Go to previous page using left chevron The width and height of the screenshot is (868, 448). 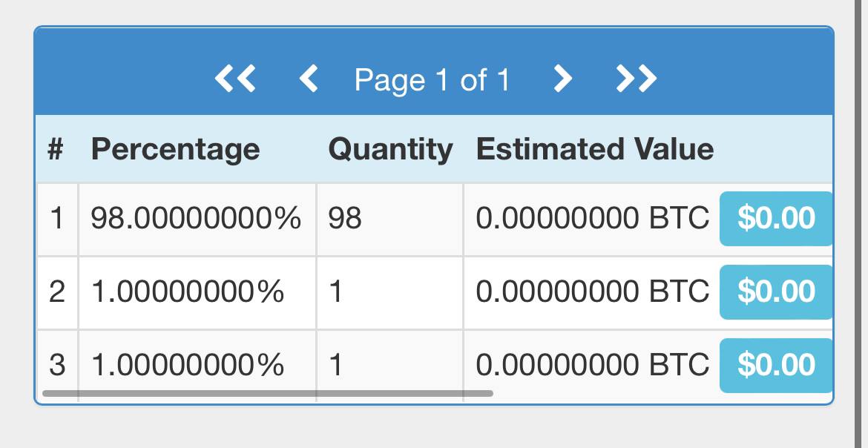pos(309,79)
